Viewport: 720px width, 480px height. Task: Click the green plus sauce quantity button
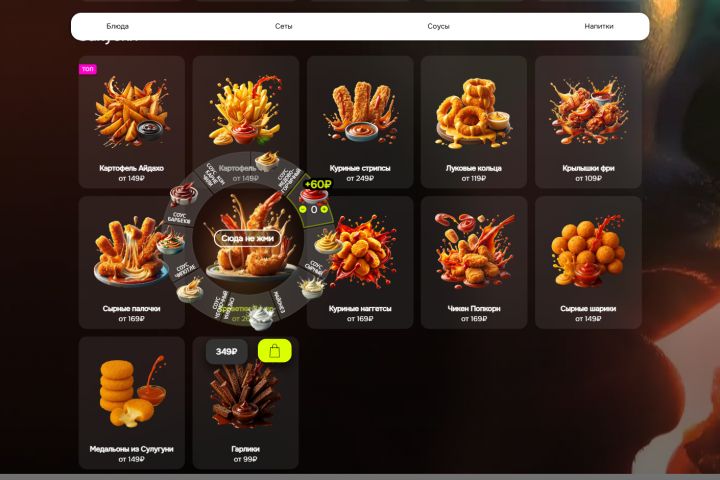(324, 209)
